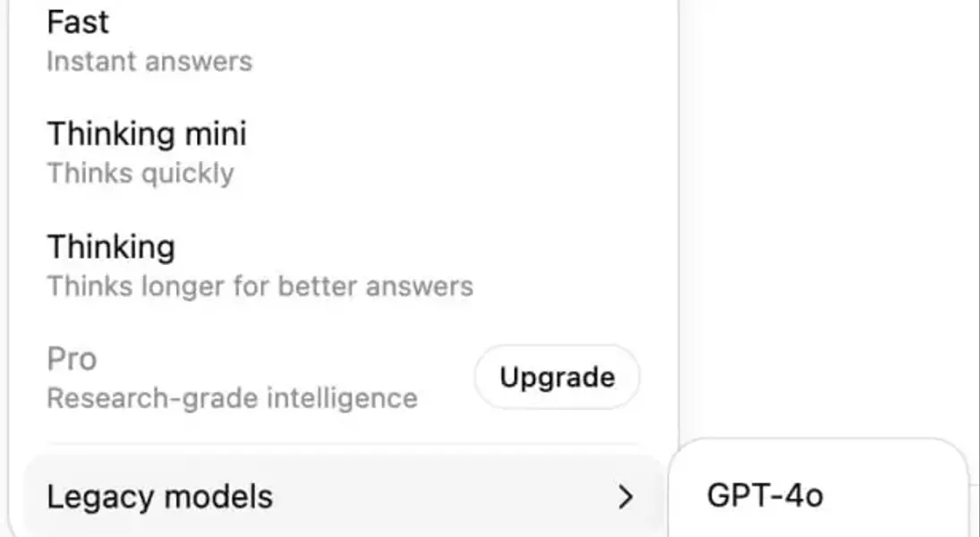Screen dimensions: 980x537
Task: Click the 'Fast' title label
Action: [78, 21]
